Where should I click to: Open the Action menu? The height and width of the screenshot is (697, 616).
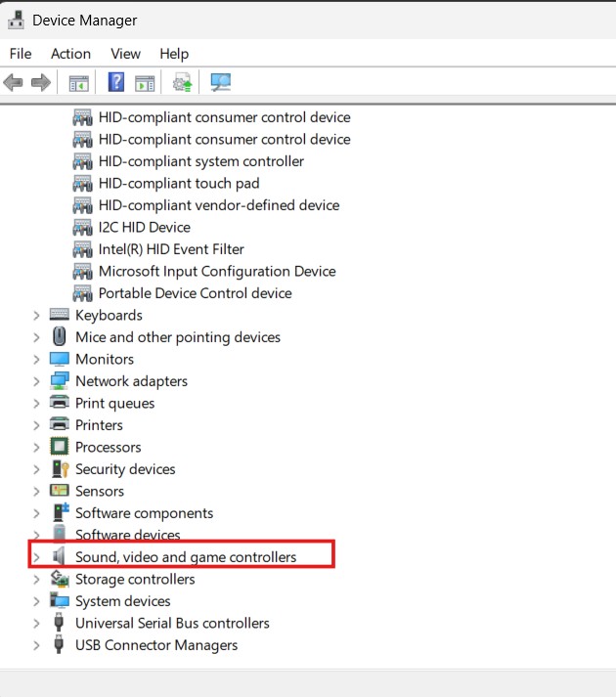click(70, 54)
